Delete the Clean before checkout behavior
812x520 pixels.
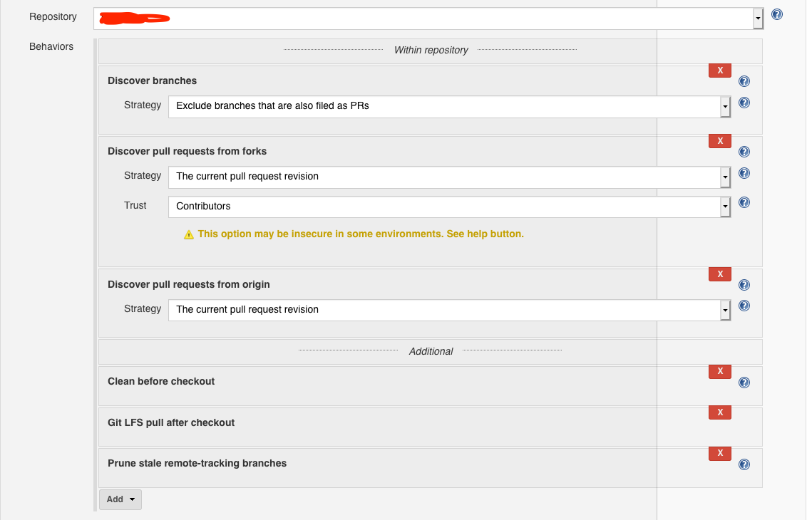click(x=719, y=371)
